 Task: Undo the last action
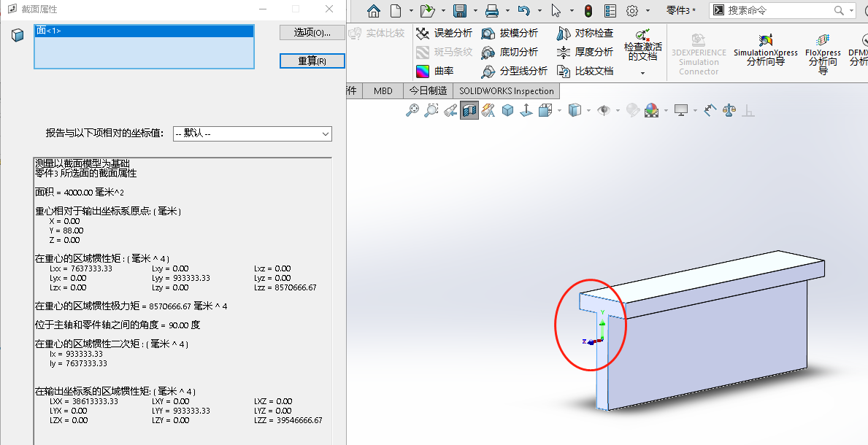click(523, 10)
